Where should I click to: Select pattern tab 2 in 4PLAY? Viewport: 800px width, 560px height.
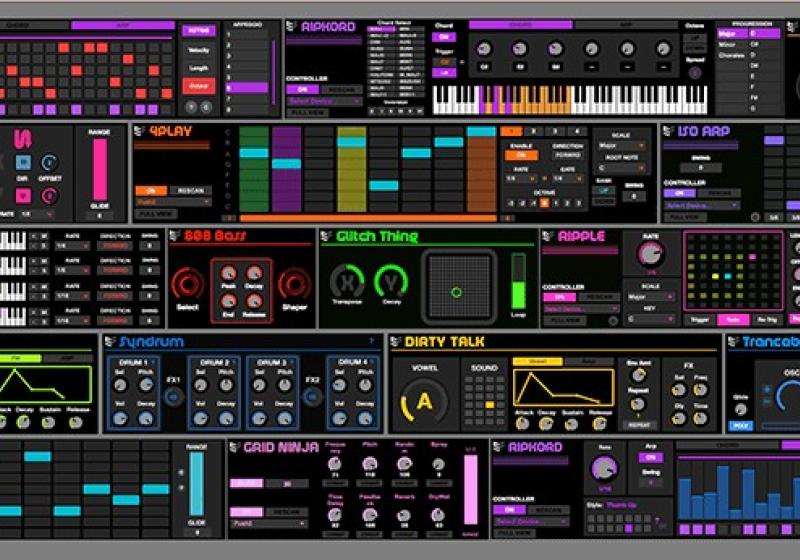point(533,131)
